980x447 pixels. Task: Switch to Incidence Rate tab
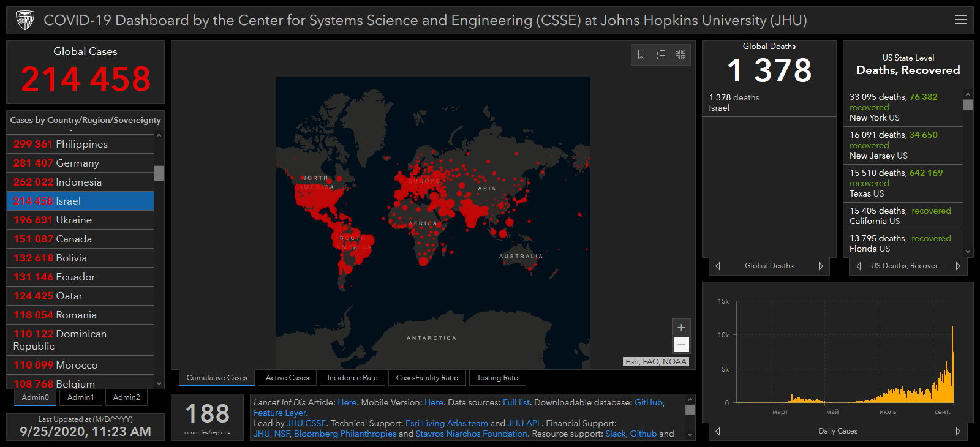(352, 378)
